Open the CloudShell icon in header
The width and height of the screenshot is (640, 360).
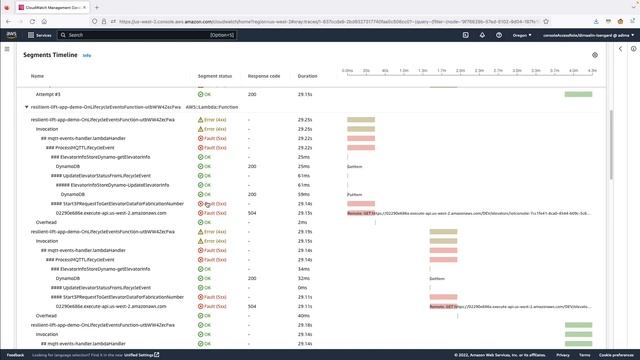click(466, 35)
